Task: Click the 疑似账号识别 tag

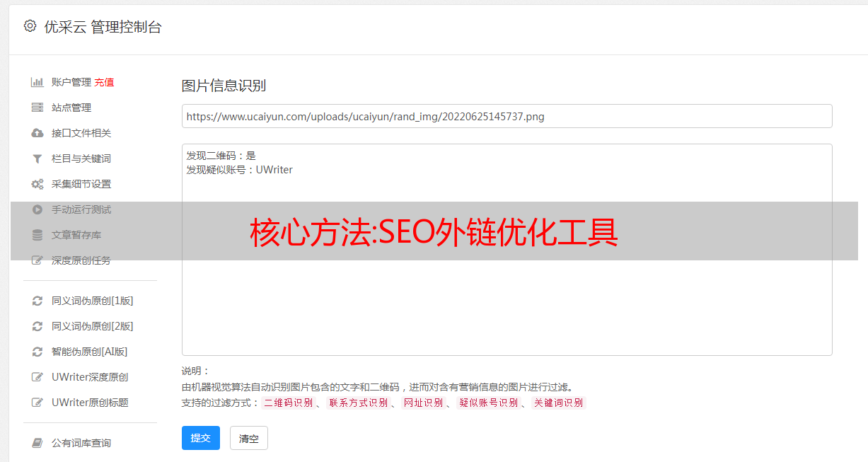Action: pos(488,403)
